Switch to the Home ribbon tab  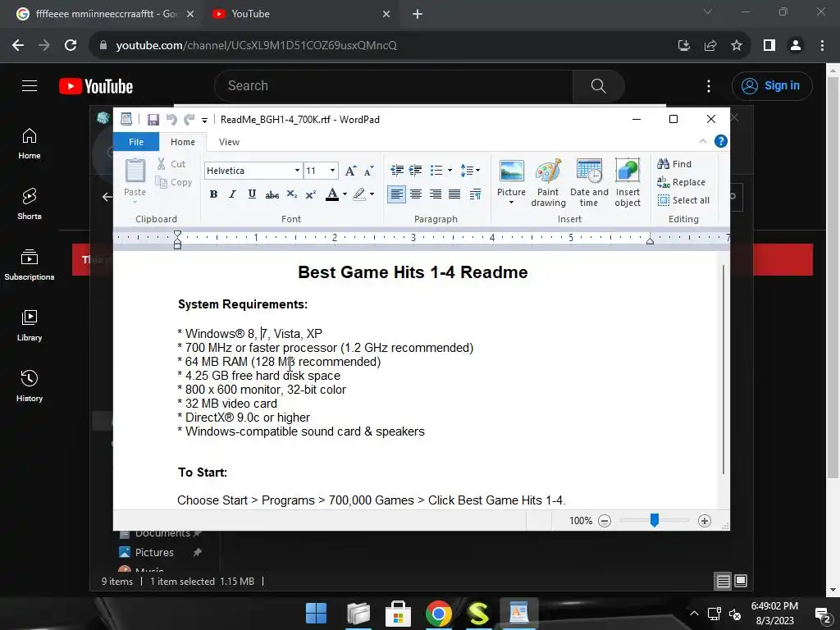[183, 142]
